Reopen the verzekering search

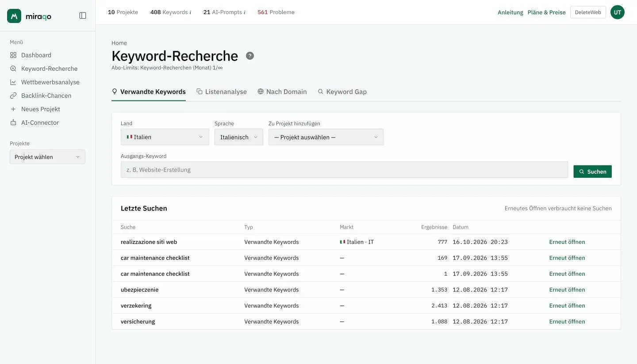(567, 306)
